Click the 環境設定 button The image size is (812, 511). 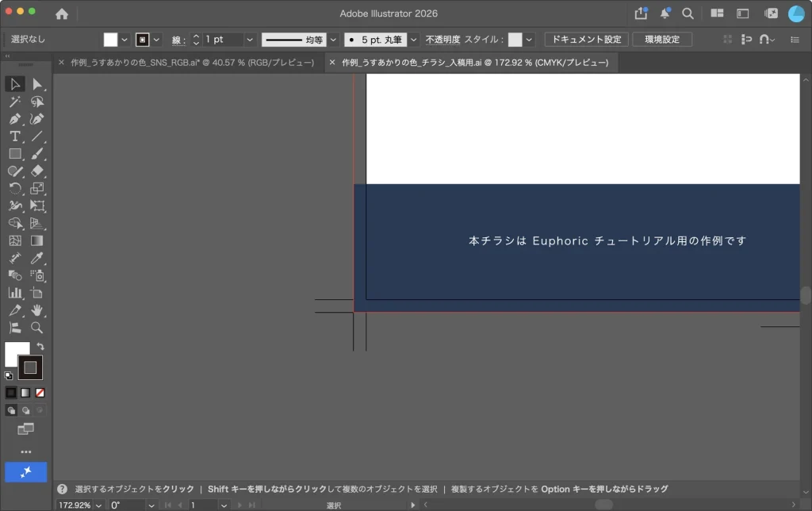click(662, 40)
